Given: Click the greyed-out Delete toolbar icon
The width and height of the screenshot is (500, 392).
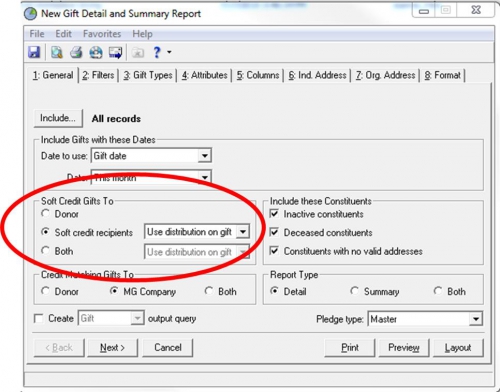Looking at the screenshot, I should tap(138, 52).
